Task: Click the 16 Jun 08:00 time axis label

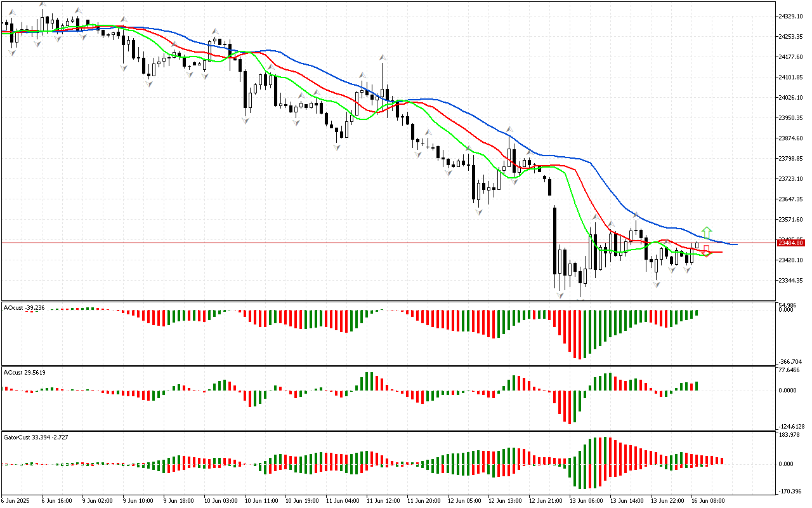Action: (x=709, y=500)
